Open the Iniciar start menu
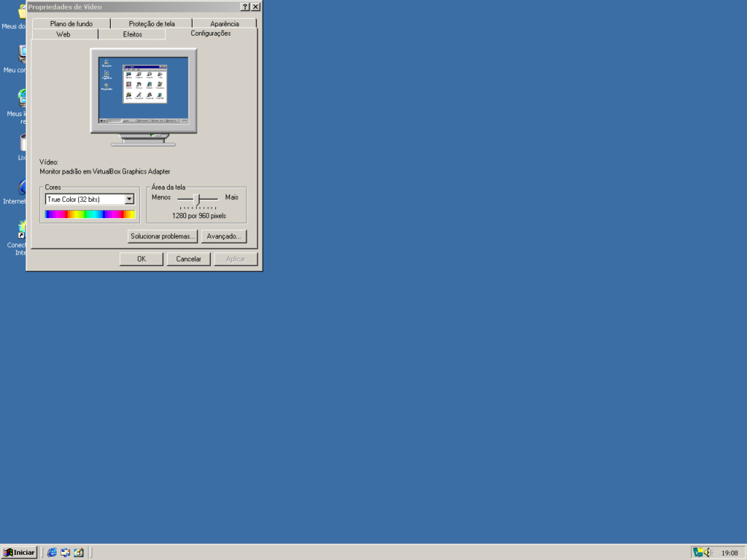747x560 pixels. [20, 553]
